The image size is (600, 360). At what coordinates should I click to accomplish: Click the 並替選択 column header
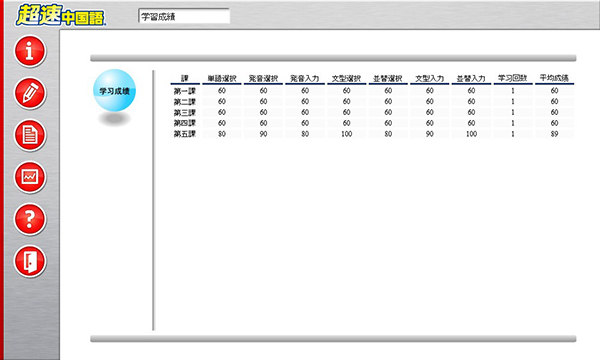coord(388,78)
